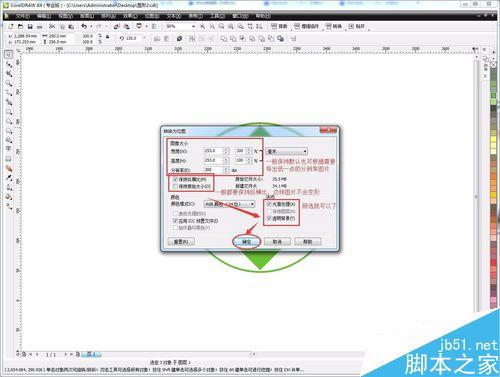Screen dimensions: 500x377
Task: Click the 取消 button
Action: [277, 242]
